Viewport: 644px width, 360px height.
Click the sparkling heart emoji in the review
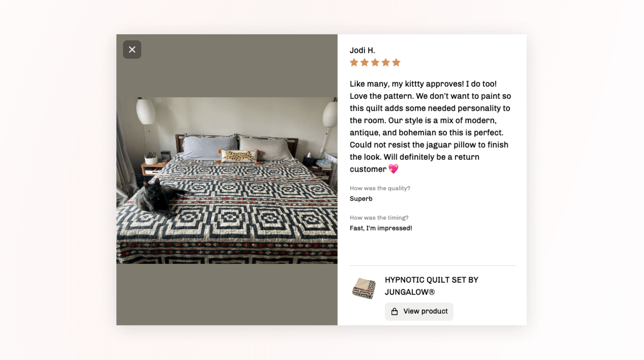tap(393, 169)
